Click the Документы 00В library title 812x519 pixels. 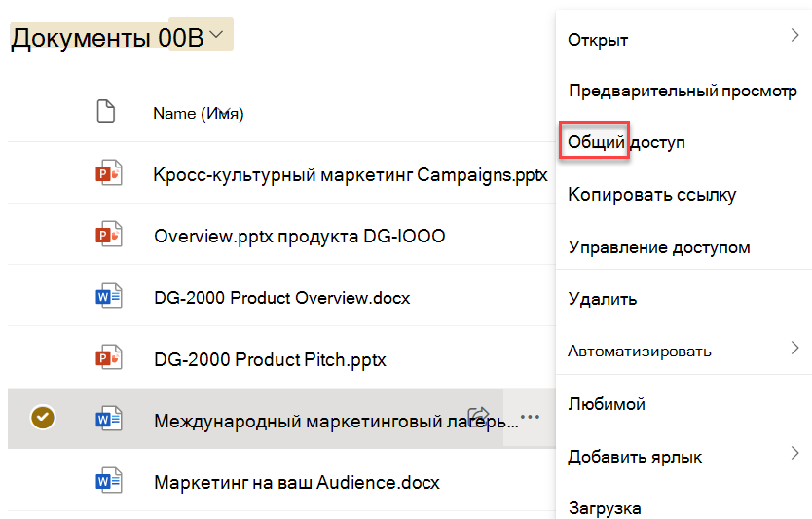pos(108,38)
